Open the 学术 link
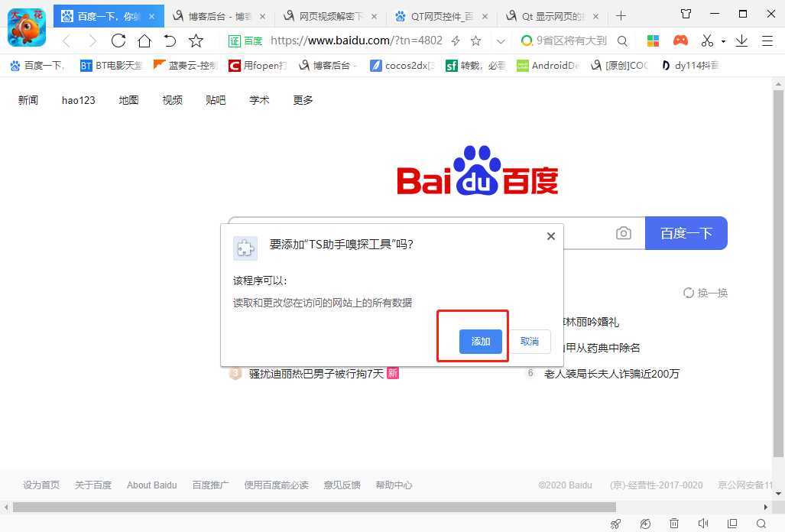Viewport: 785px width, 532px height. click(x=259, y=100)
